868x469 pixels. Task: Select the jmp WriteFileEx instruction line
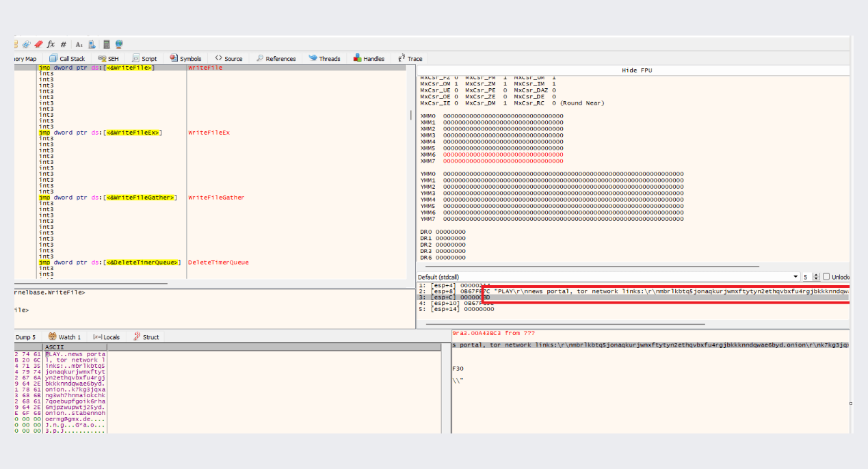pyautogui.click(x=101, y=133)
